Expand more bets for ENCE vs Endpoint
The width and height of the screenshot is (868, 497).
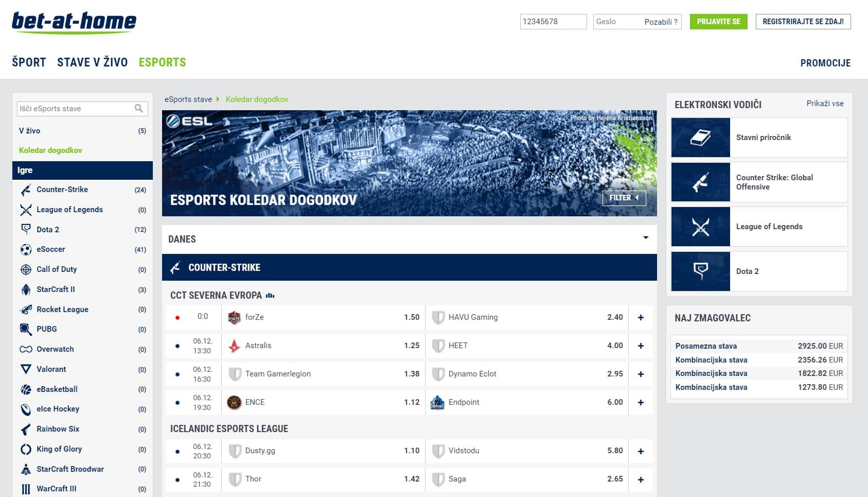[x=641, y=403]
